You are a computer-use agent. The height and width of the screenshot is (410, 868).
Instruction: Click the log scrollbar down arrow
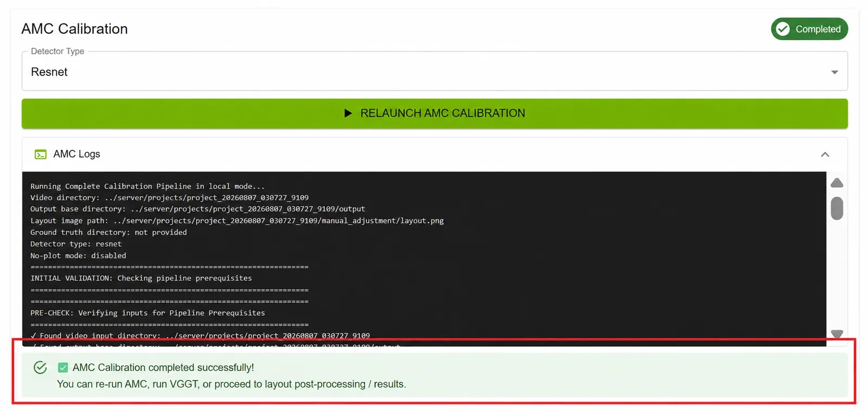click(837, 334)
